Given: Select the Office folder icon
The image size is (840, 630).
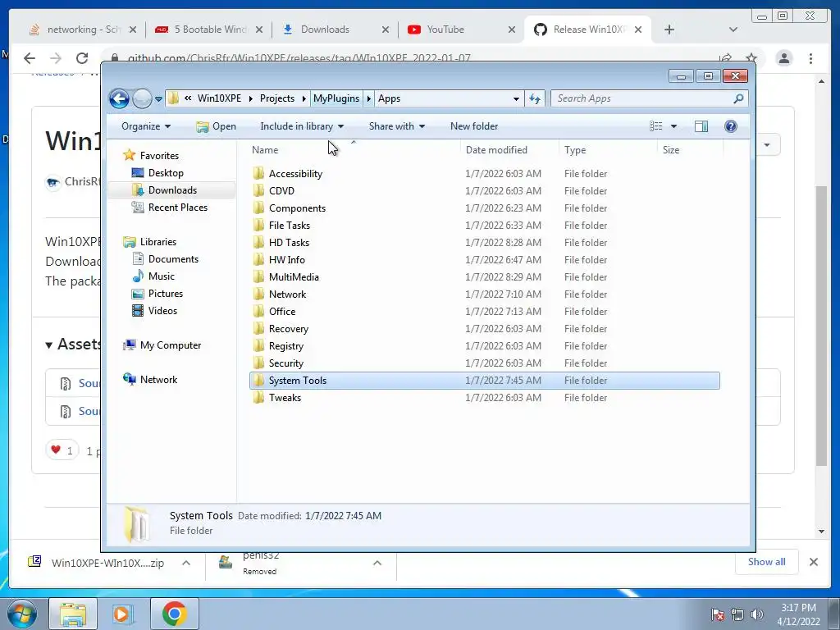Looking at the screenshot, I should point(258,311).
